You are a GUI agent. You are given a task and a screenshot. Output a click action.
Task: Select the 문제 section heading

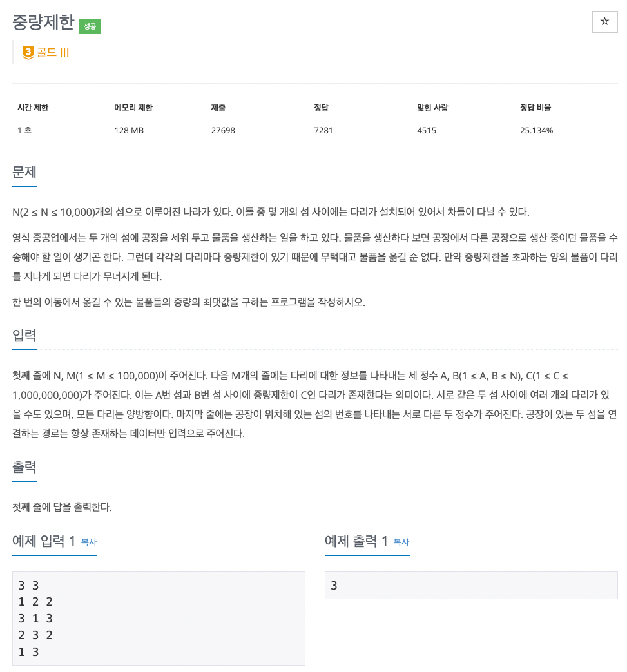pyautogui.click(x=24, y=172)
